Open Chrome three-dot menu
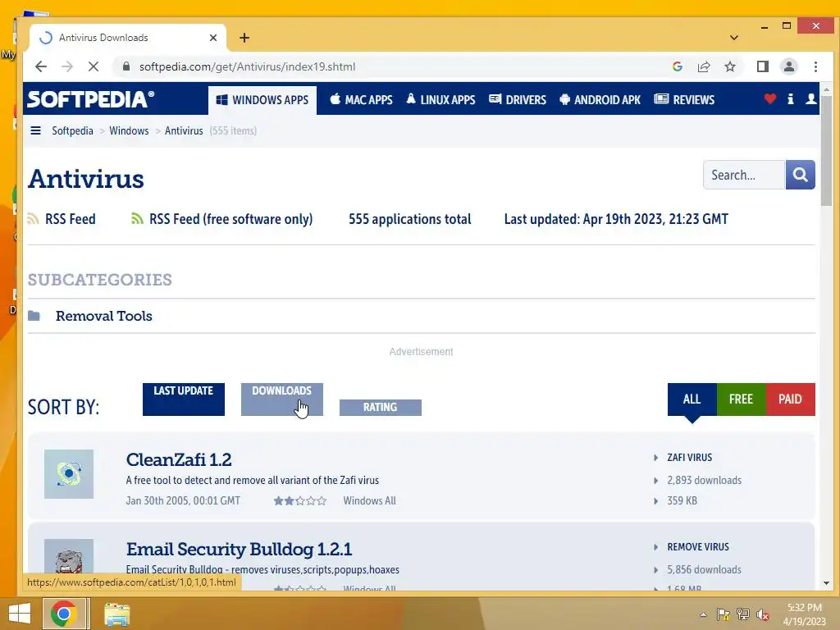Viewport: 840px width, 630px height. point(815,66)
